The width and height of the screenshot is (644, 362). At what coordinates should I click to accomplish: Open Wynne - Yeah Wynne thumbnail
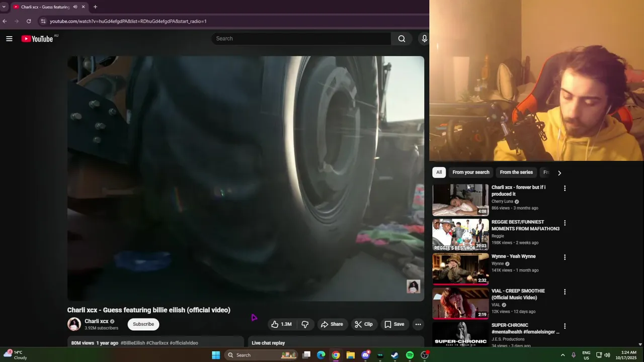point(460,269)
